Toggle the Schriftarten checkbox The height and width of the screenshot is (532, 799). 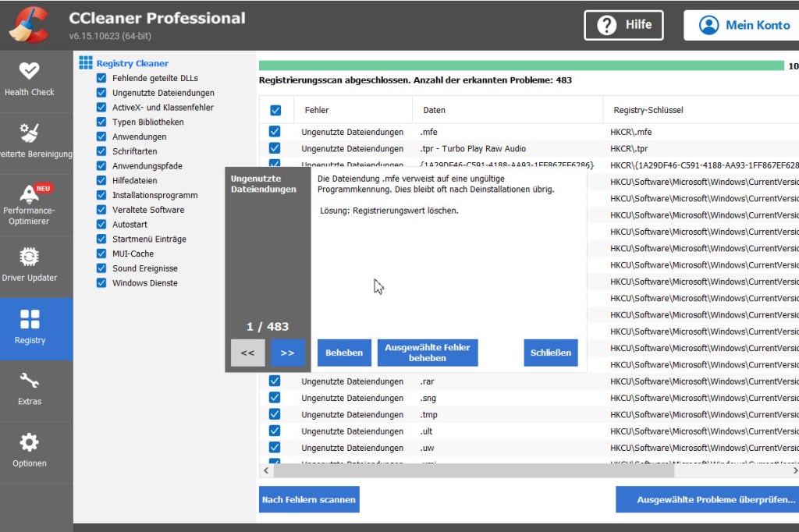tap(101, 151)
